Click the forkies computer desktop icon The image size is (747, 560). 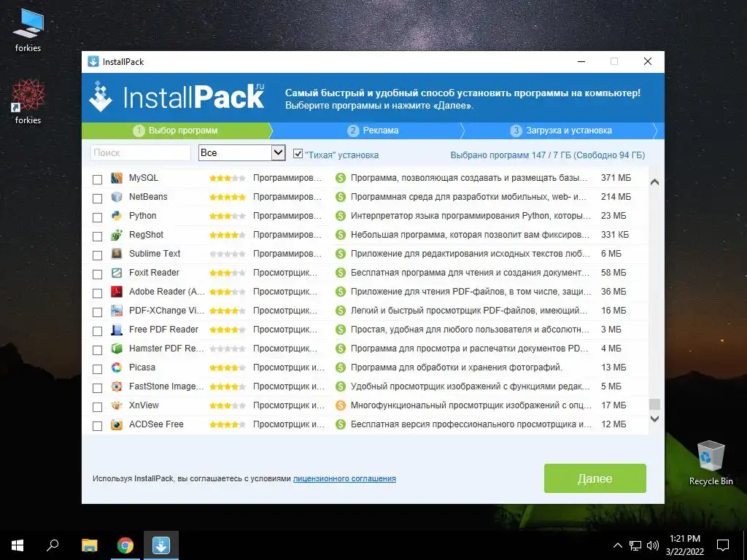point(28,31)
